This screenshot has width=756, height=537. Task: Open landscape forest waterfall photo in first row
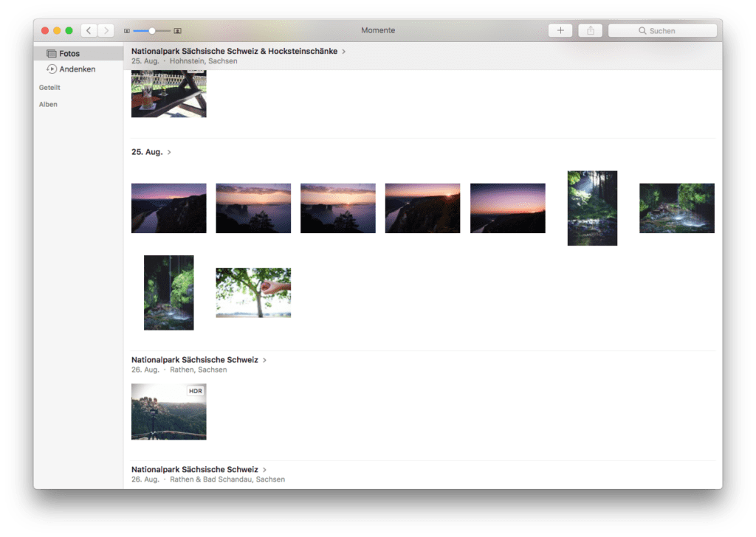point(677,208)
